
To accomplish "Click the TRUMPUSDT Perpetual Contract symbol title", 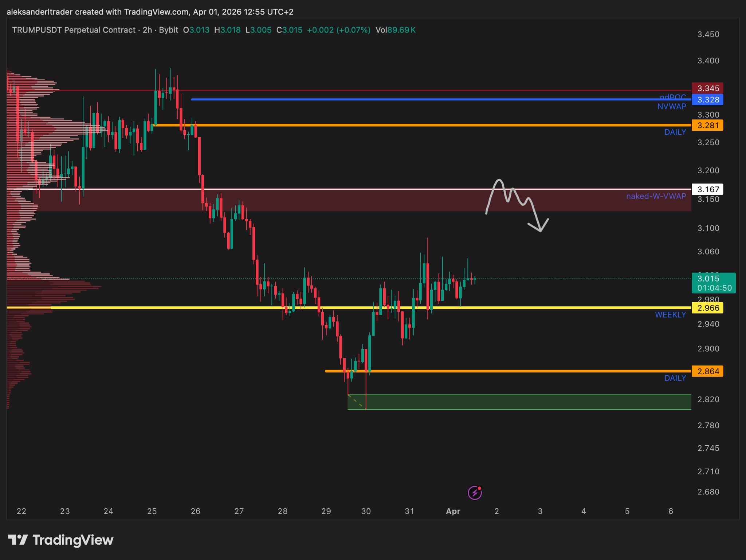I will tap(74, 30).
